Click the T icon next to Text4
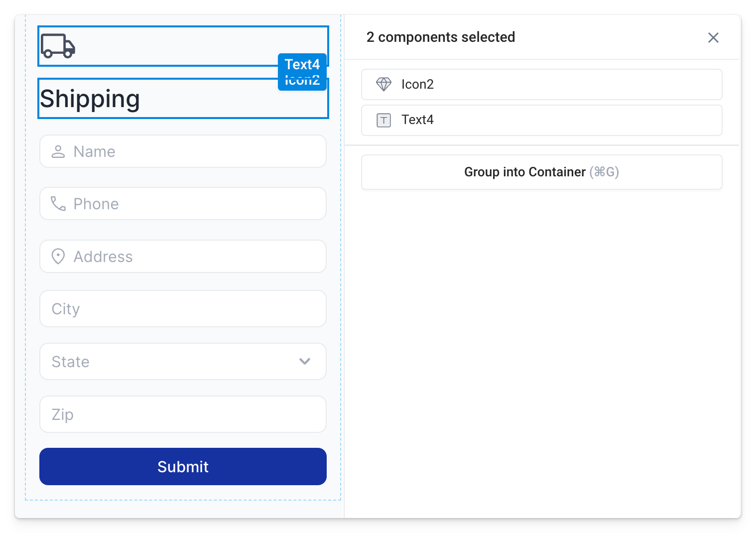Screen dimensions: 756x533 pos(383,120)
